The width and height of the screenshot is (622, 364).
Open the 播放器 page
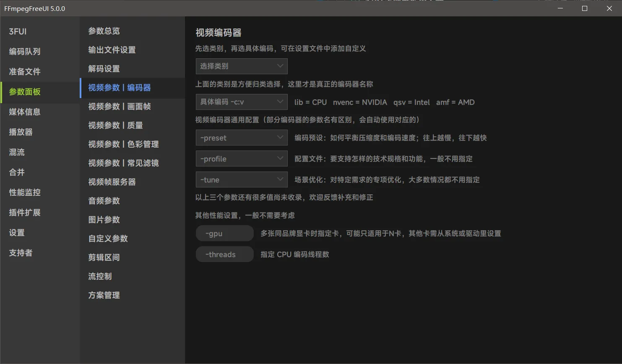(x=21, y=132)
